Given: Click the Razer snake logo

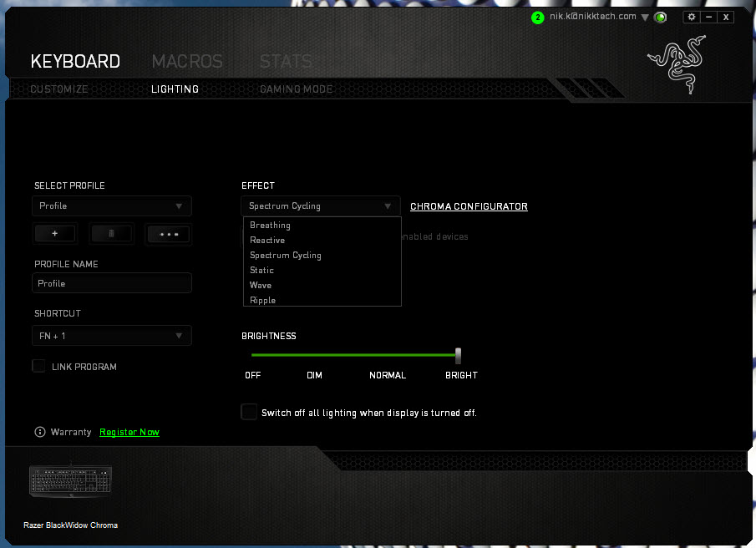Looking at the screenshot, I should [x=677, y=64].
